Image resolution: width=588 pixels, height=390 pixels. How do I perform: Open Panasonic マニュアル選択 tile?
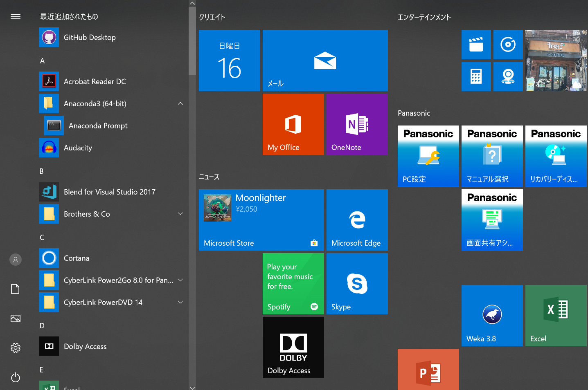coord(492,156)
